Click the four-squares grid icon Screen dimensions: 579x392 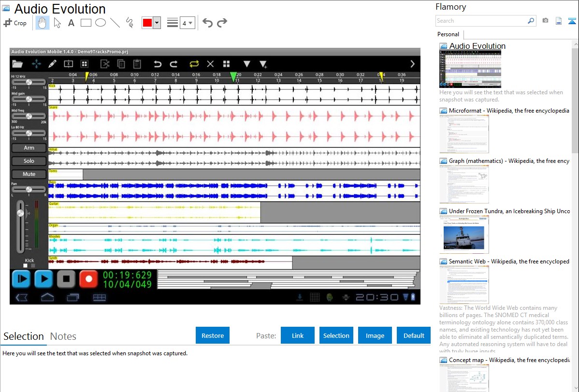(226, 64)
